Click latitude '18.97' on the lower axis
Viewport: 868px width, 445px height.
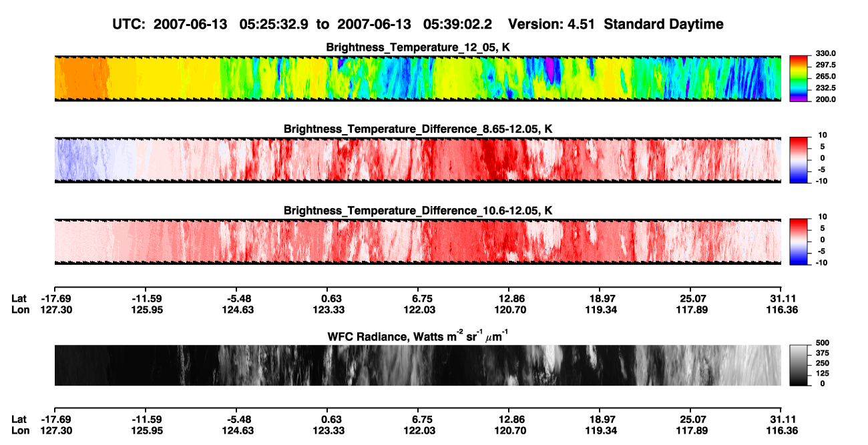tap(600, 419)
